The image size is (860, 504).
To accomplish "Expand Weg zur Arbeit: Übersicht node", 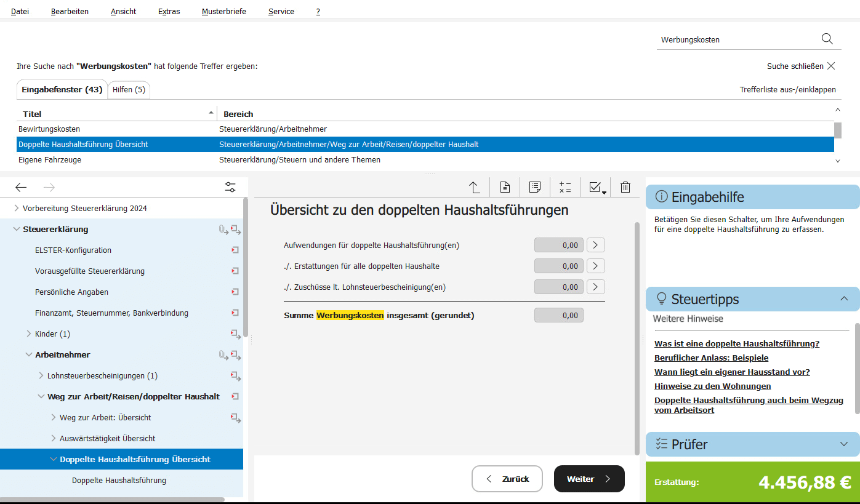I will pyautogui.click(x=54, y=417).
